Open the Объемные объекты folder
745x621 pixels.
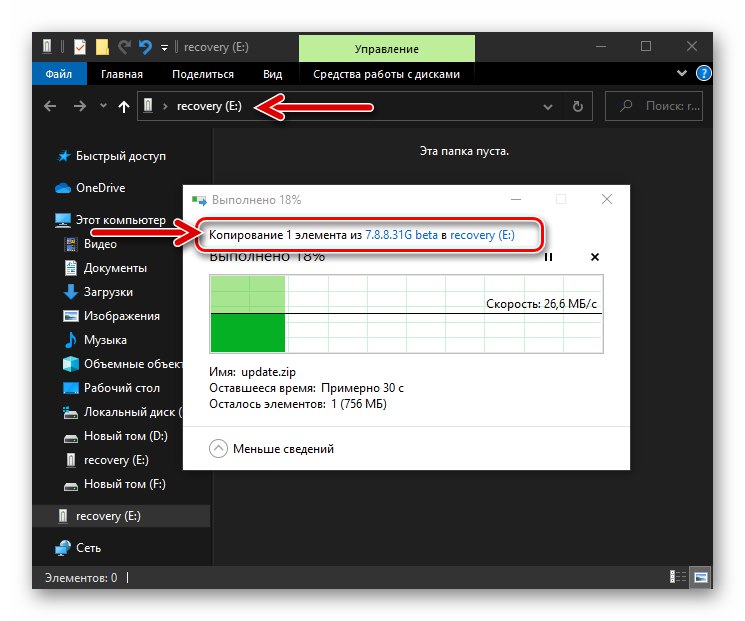point(133,364)
